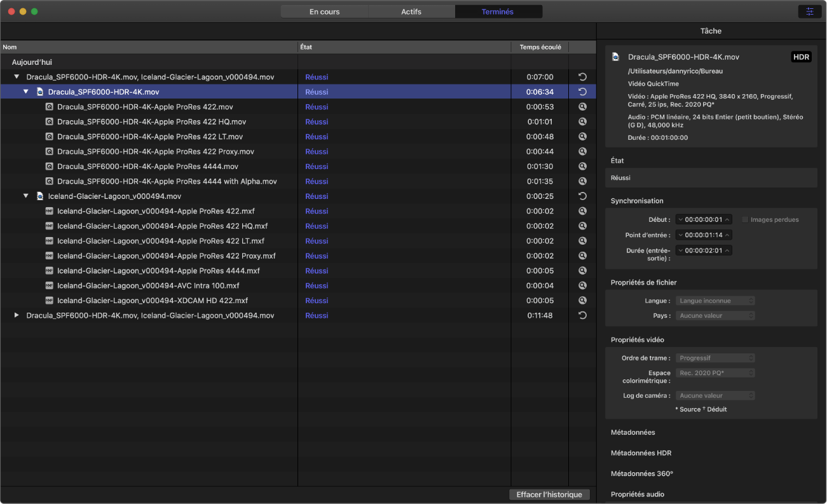Click the /Utilisateurs/dannyrico/Bureau path text
The height and width of the screenshot is (504, 827).
(x=675, y=71)
